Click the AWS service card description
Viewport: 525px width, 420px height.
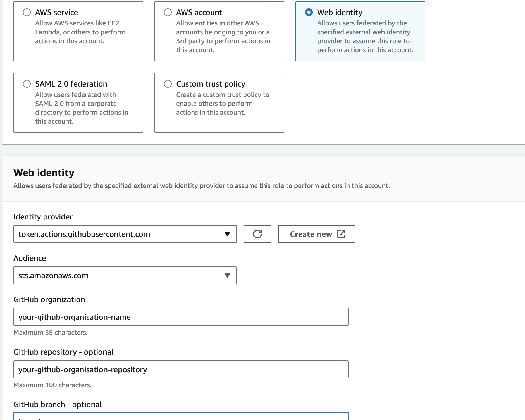[80, 32]
